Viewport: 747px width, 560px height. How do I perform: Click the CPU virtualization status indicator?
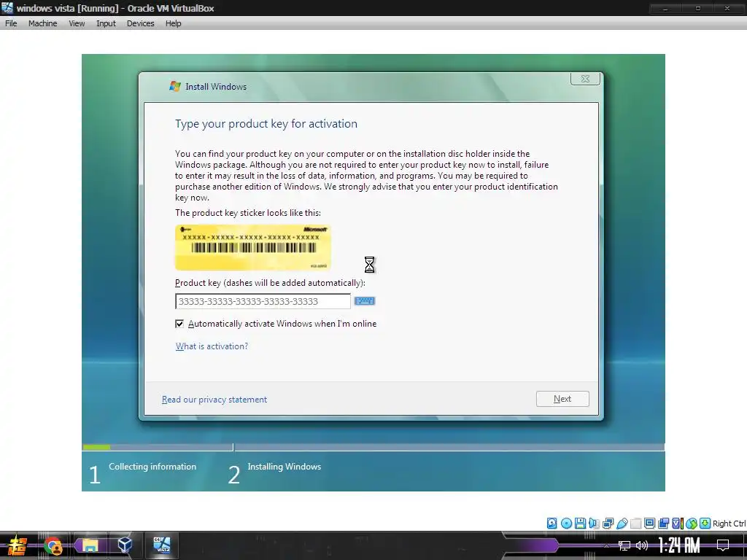click(677, 524)
